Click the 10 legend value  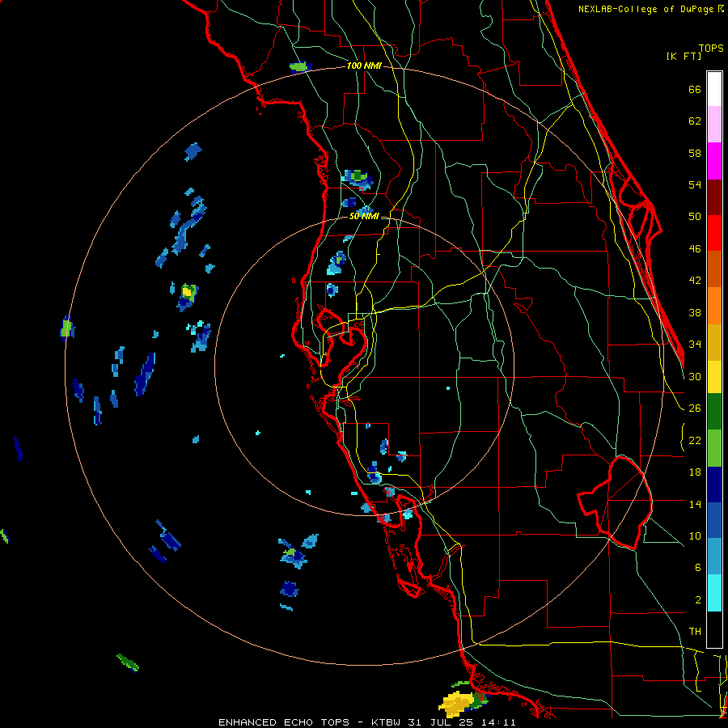(x=695, y=535)
